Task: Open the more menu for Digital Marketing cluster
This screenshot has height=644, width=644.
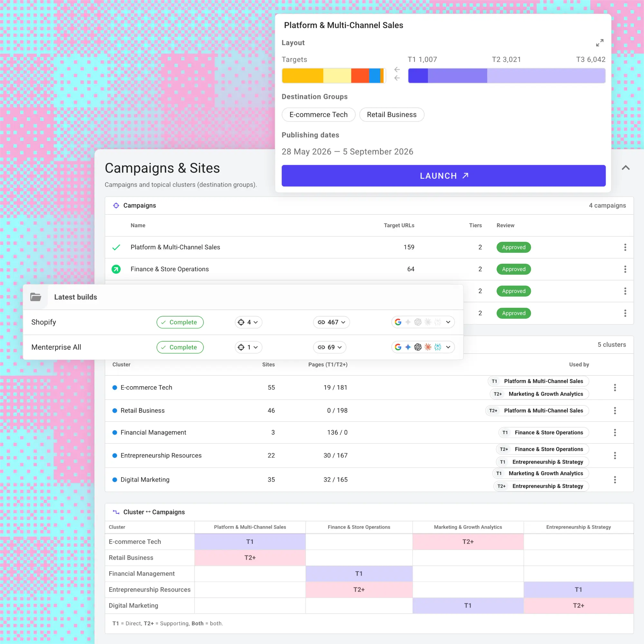Action: pos(615,480)
